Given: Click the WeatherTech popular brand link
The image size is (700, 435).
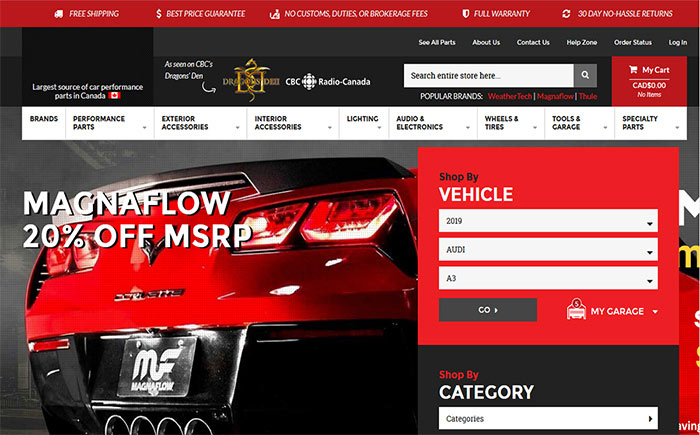Looking at the screenshot, I should point(510,96).
